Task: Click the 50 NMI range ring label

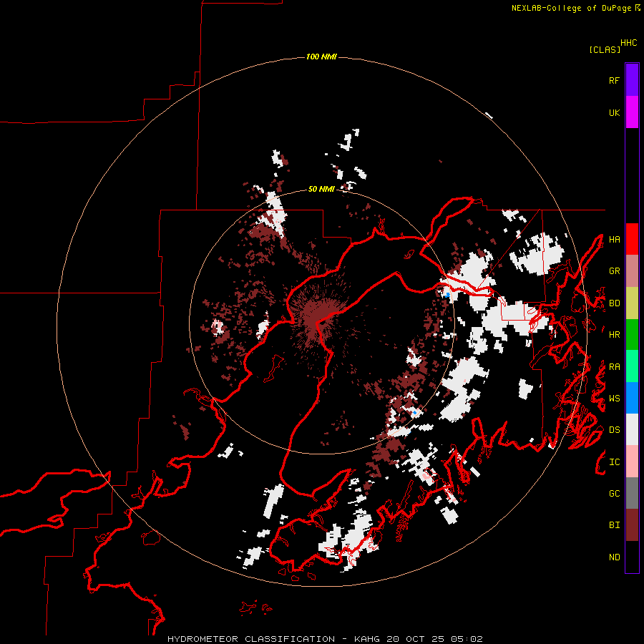Action: click(321, 189)
